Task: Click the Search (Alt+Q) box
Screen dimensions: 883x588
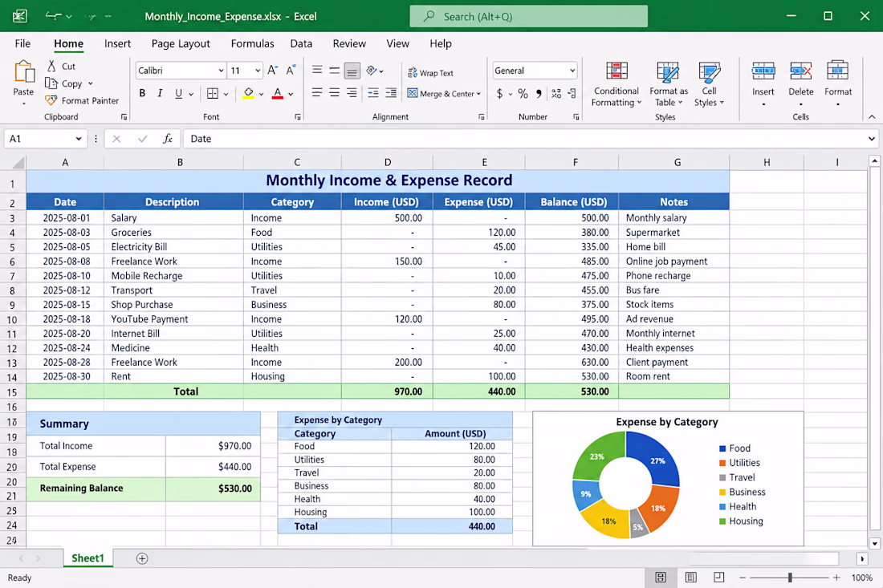Action: point(528,16)
